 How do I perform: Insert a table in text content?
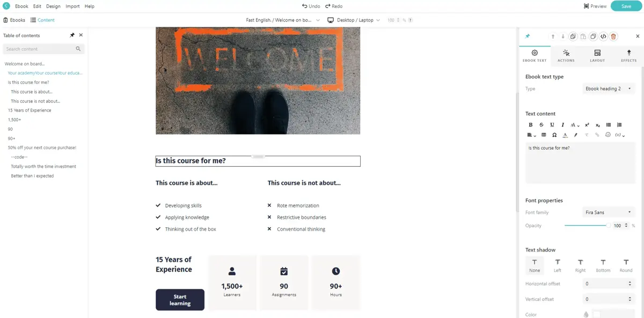pyautogui.click(x=544, y=135)
